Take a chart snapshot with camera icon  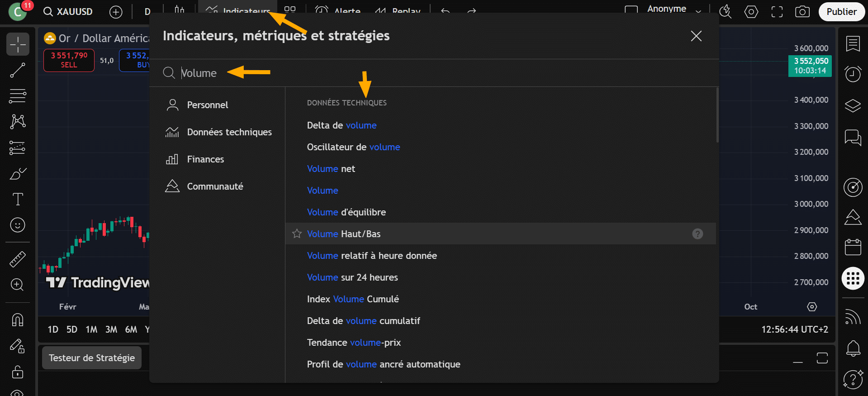tap(802, 12)
